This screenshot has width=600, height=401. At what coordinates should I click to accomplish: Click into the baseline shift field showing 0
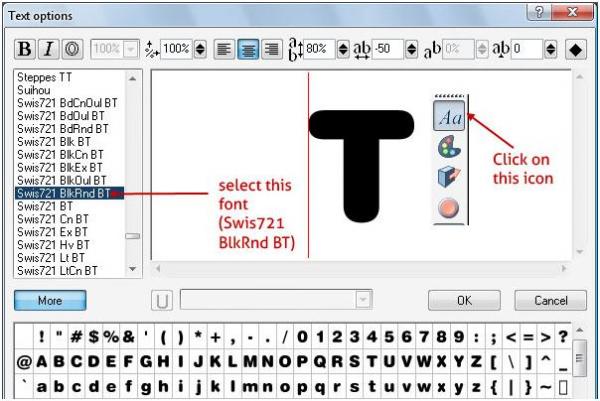[527, 49]
